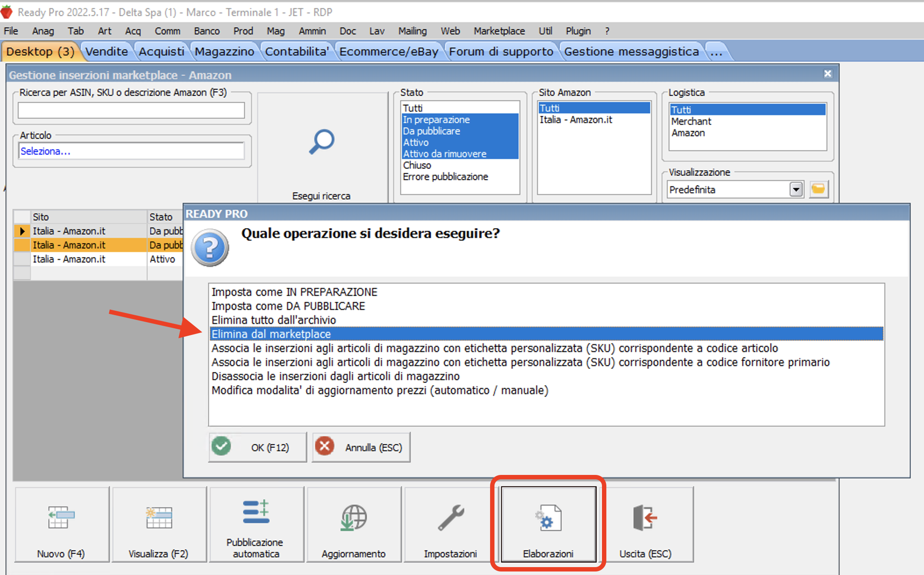Click the magnifier search icon
Image resolution: width=924 pixels, height=575 pixels.
pos(322,141)
